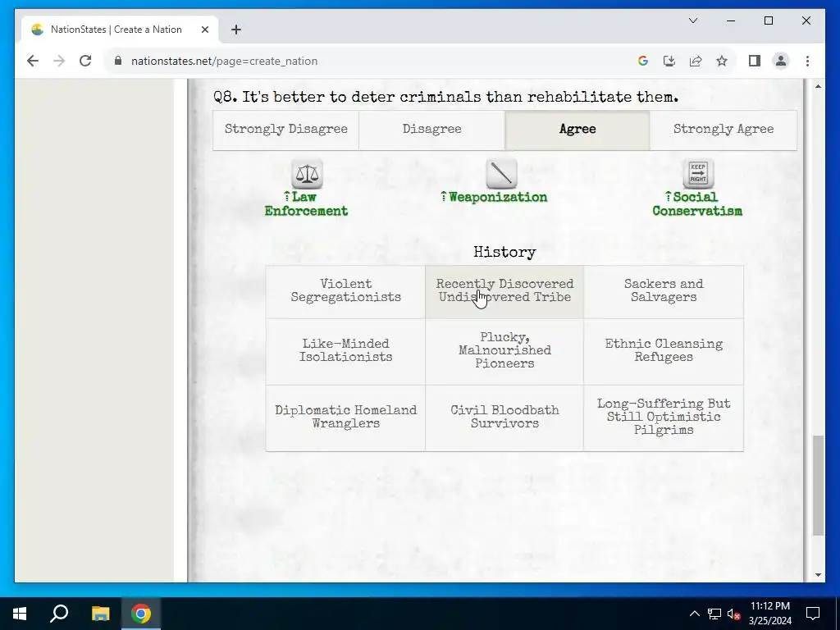Go back using the browser back arrow
840x630 pixels.
click(33, 61)
